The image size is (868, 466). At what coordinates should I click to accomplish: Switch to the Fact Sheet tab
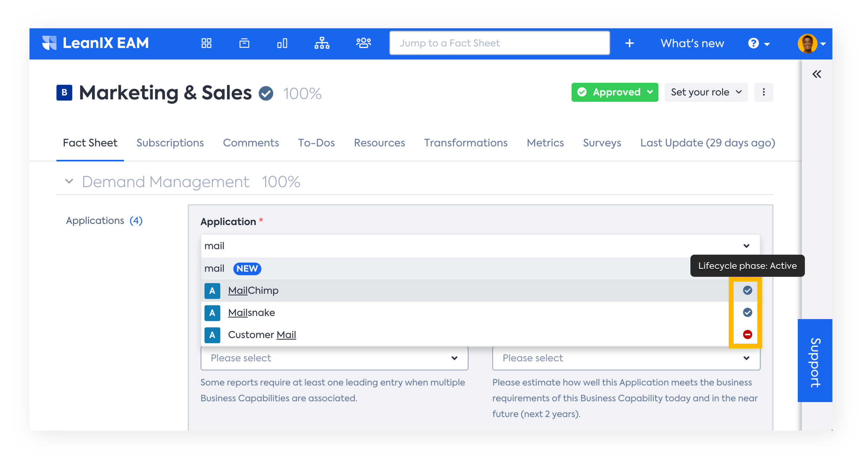[90, 143]
